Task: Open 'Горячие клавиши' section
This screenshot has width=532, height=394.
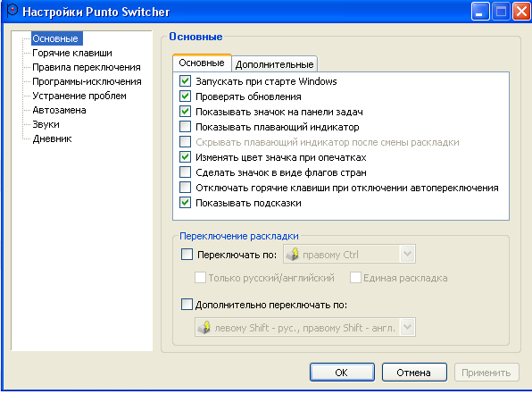Action: (72, 53)
